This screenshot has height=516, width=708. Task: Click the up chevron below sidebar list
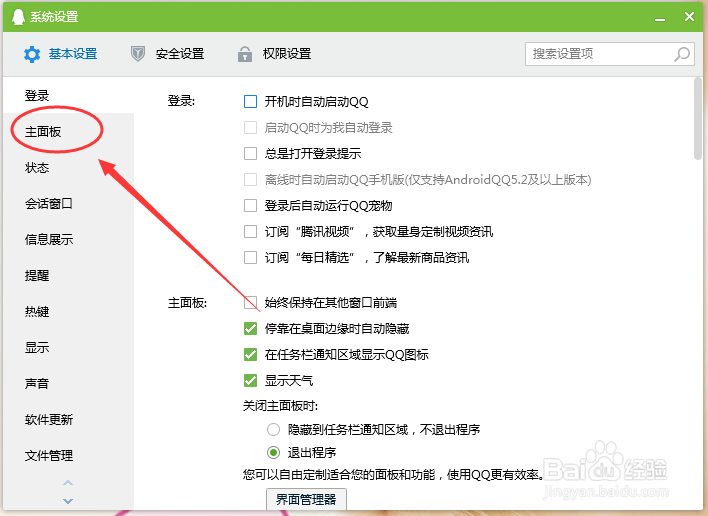point(68,483)
